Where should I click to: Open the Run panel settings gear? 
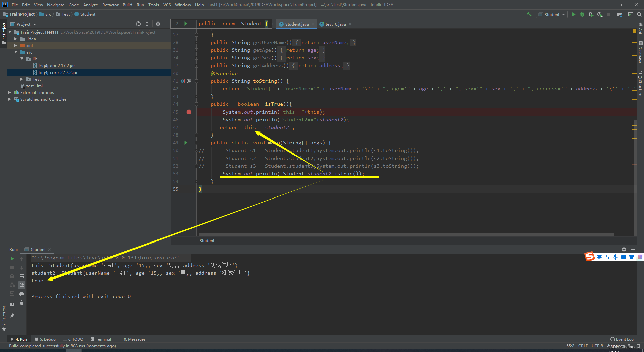[624, 249]
